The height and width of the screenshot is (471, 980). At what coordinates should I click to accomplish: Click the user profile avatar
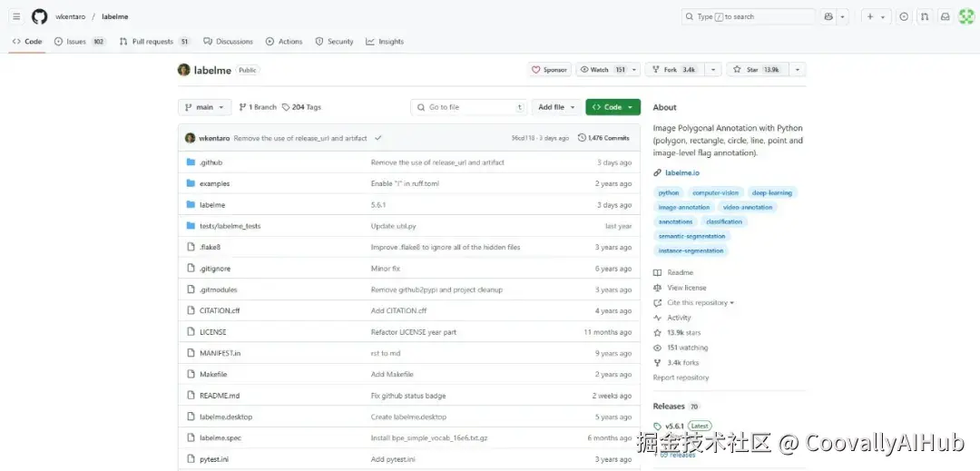[x=966, y=17]
